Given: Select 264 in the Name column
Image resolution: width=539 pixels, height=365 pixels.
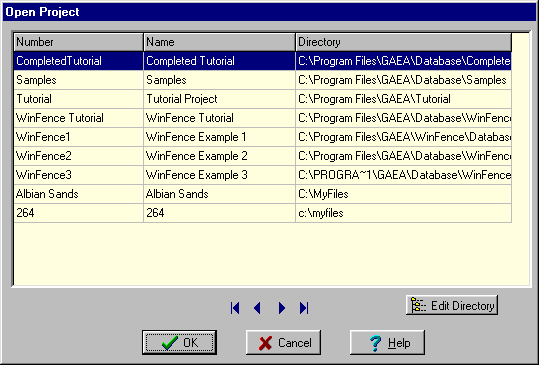Looking at the screenshot, I should pos(219,213).
